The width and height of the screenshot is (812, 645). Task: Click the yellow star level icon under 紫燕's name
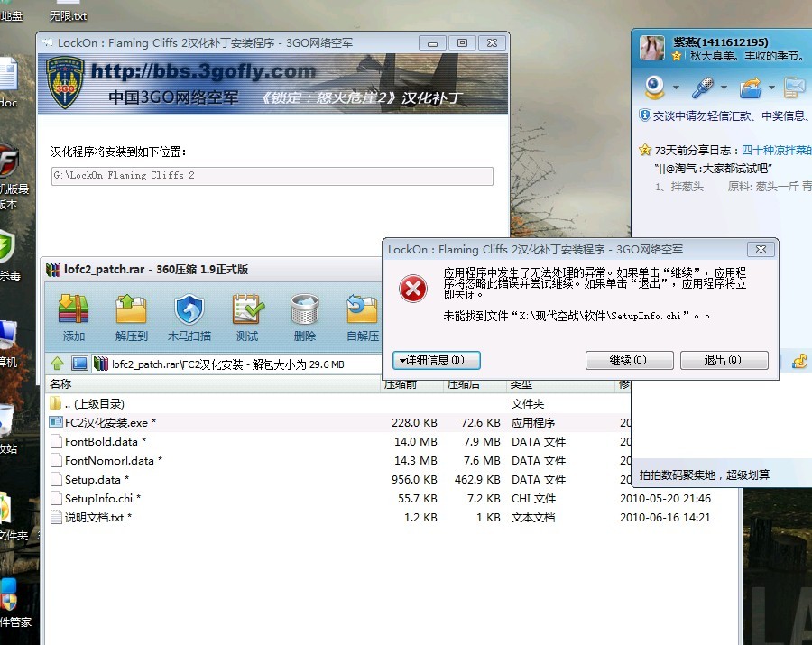click(x=676, y=55)
